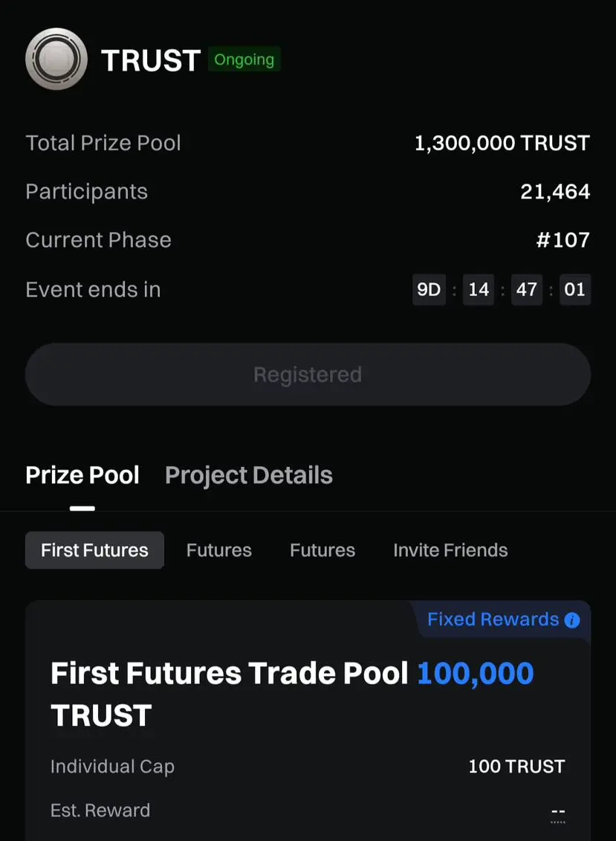The height and width of the screenshot is (841, 616).
Task: Open the Invite Friends pool chip
Action: 450,550
